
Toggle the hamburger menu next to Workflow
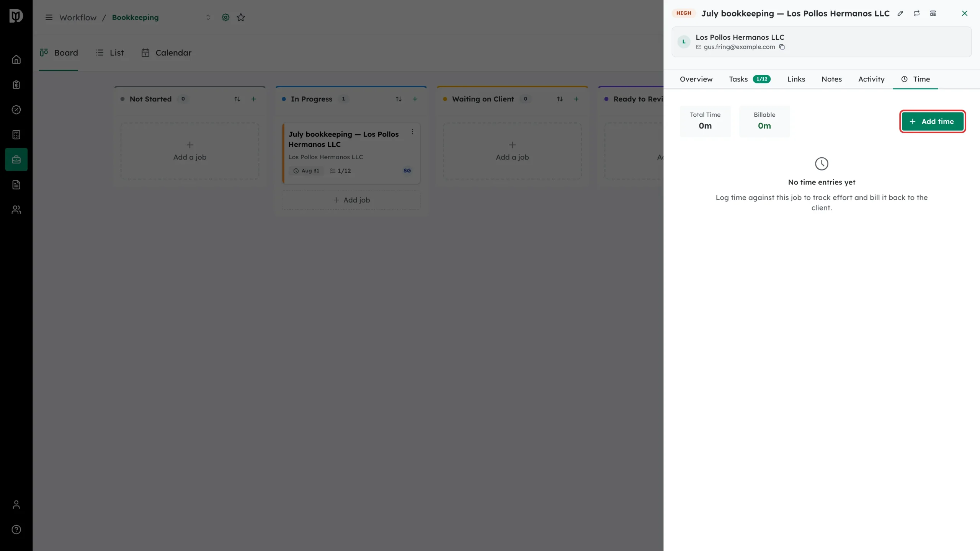49,17
